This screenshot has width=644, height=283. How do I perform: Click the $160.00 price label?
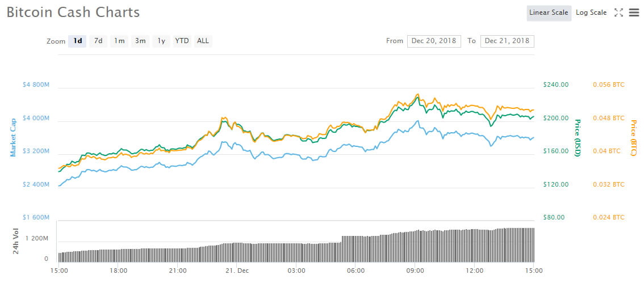coord(556,151)
